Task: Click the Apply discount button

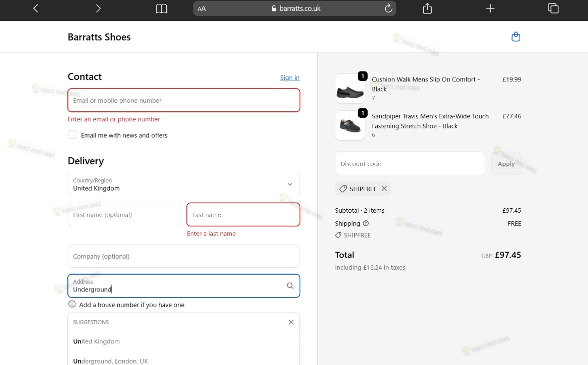Action: (x=506, y=163)
